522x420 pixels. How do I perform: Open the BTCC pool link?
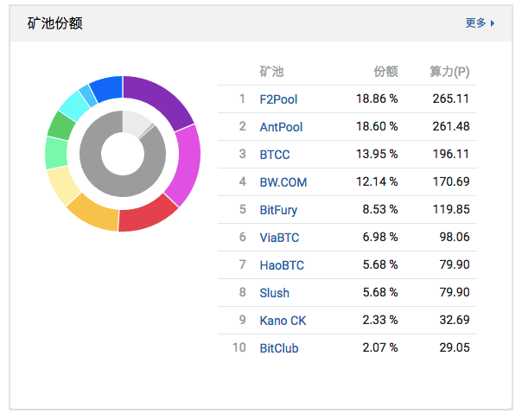pos(275,155)
